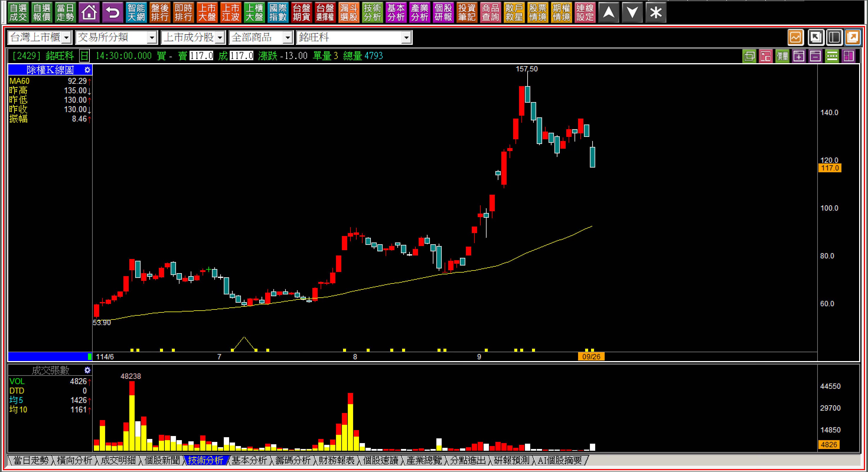
Task: Click the purple remove-sub-chart minus icon
Action: coord(815,56)
